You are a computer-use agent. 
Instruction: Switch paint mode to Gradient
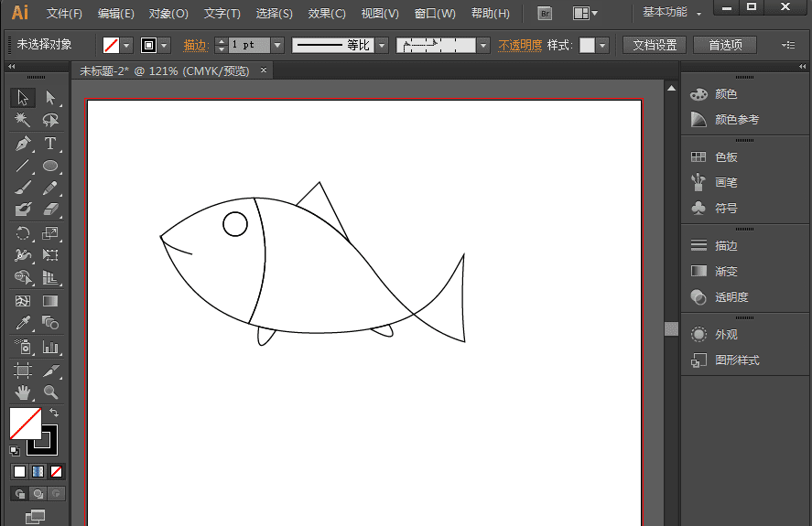pyautogui.click(x=38, y=472)
